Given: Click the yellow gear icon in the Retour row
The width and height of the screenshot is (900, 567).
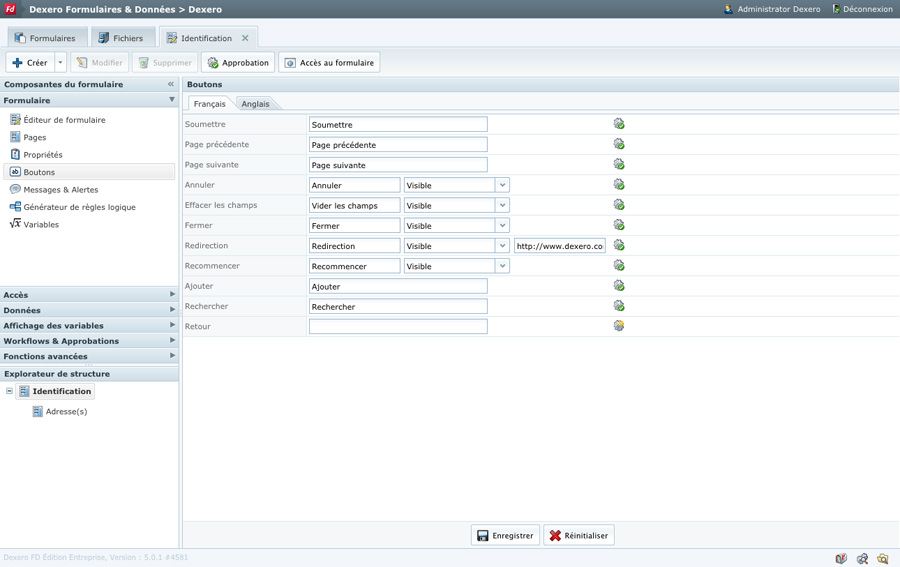Looking at the screenshot, I should [x=619, y=326].
